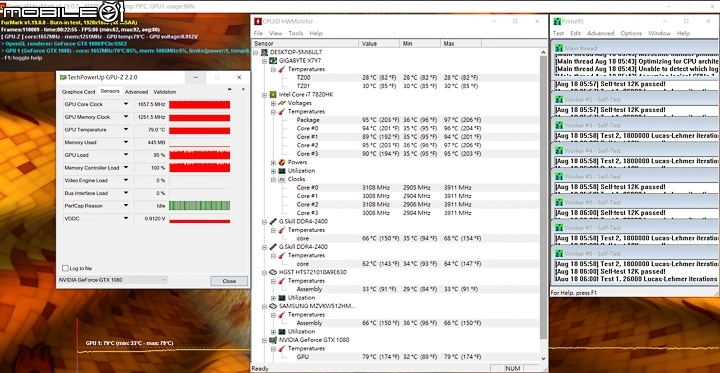Click the Max column header in HWMonitor

[461, 44]
